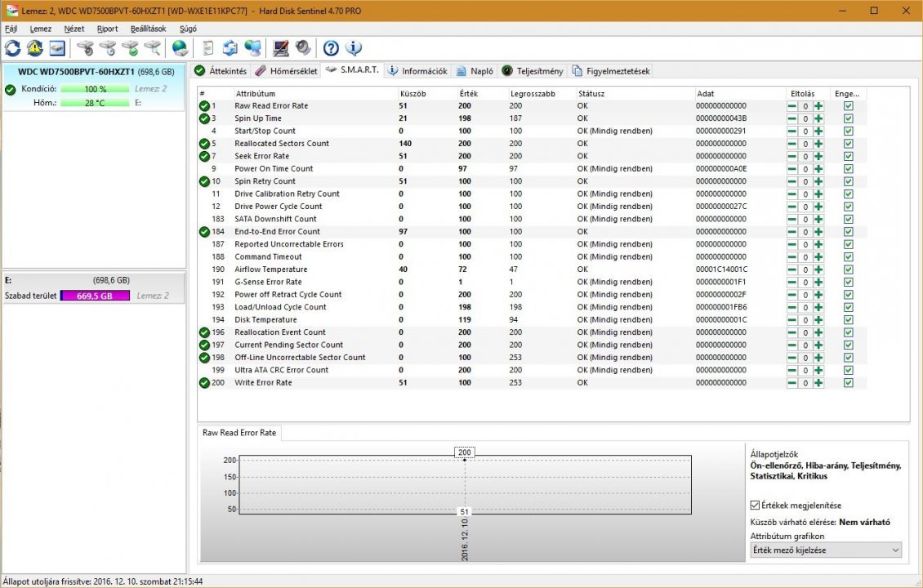This screenshot has height=588, width=923.
Task: Click the disk with magnifier surface test icon
Action: tap(153, 48)
